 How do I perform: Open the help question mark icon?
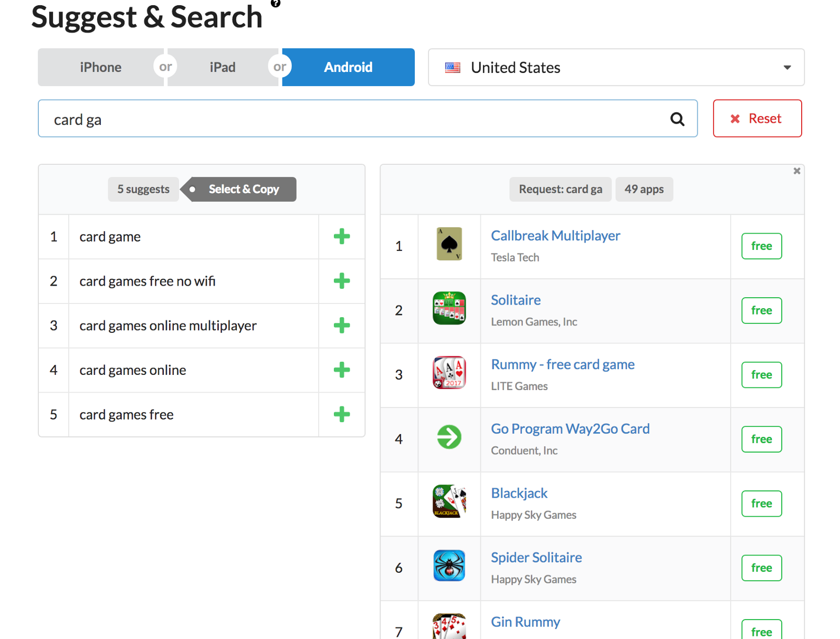tap(276, 4)
